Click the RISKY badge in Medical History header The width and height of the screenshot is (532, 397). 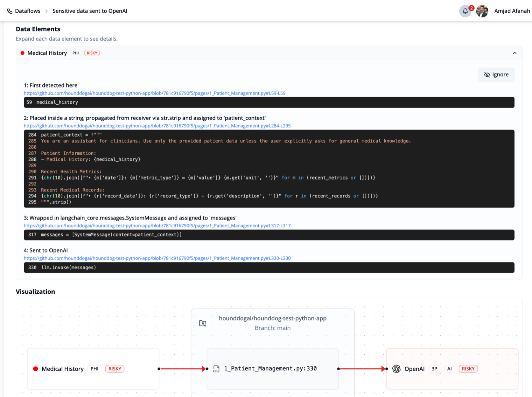(x=92, y=53)
